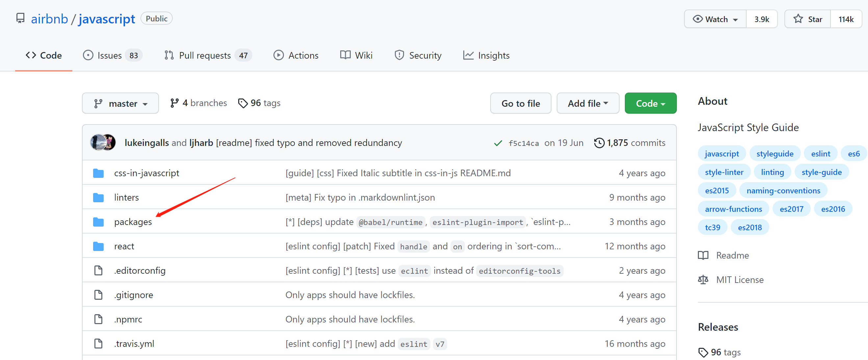Click the commit history clock icon
868x360 pixels.
(x=599, y=143)
